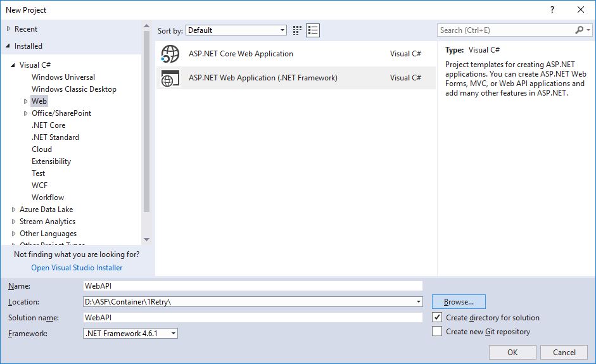Confirm with the OK button
Image resolution: width=596 pixels, height=364 pixels.
pos(512,352)
